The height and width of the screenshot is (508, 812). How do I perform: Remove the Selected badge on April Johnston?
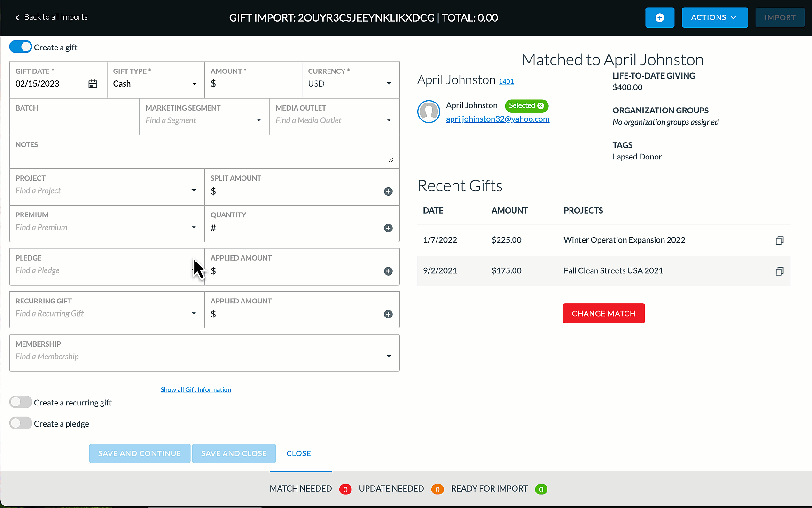click(541, 106)
